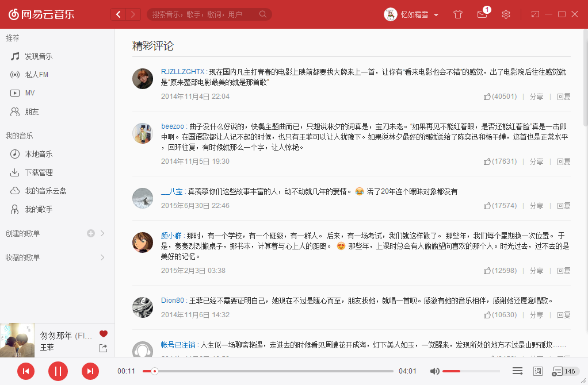Add new playlist with plus icon
The image size is (588, 385).
(x=91, y=233)
